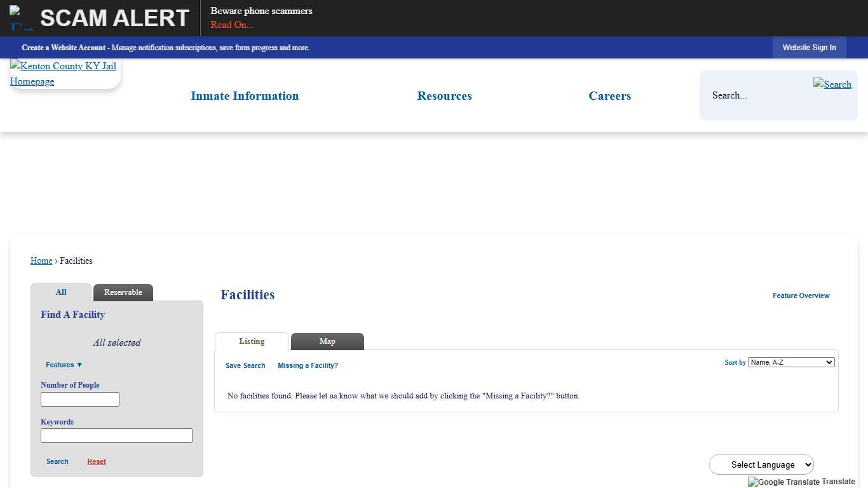Open the Select Language dropdown
Image resolution: width=868 pixels, height=488 pixels.
coord(761,464)
